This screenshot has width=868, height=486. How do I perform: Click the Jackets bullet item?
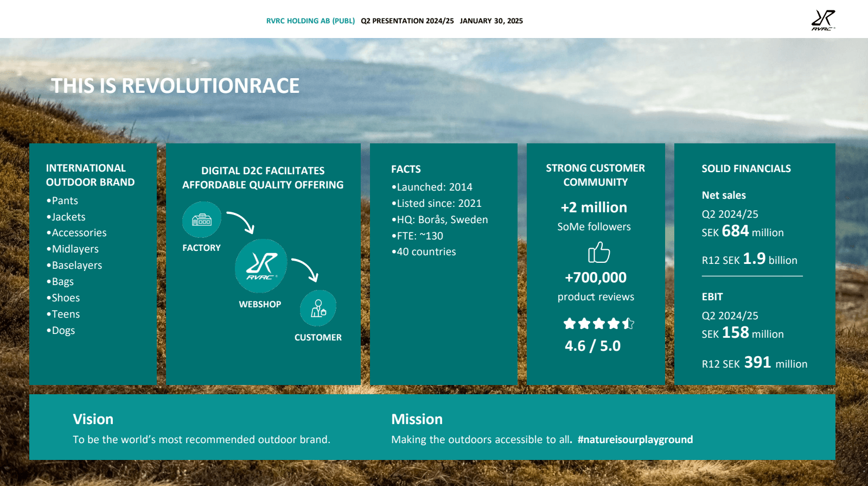[x=66, y=217]
